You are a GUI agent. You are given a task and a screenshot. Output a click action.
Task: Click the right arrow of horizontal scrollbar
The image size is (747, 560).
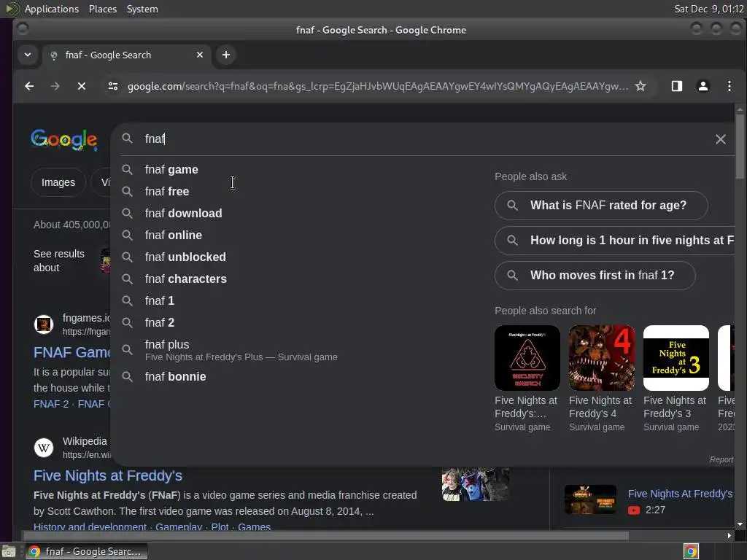(x=729, y=536)
